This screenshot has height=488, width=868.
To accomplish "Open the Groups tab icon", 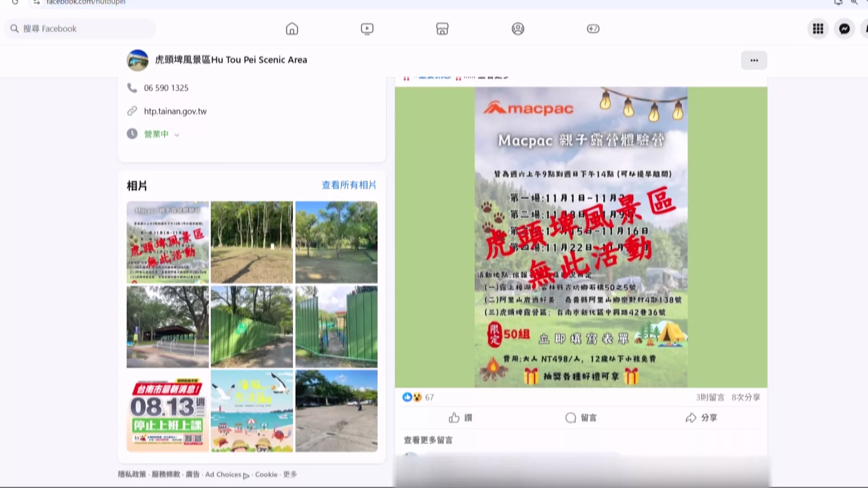I will 518,29.
